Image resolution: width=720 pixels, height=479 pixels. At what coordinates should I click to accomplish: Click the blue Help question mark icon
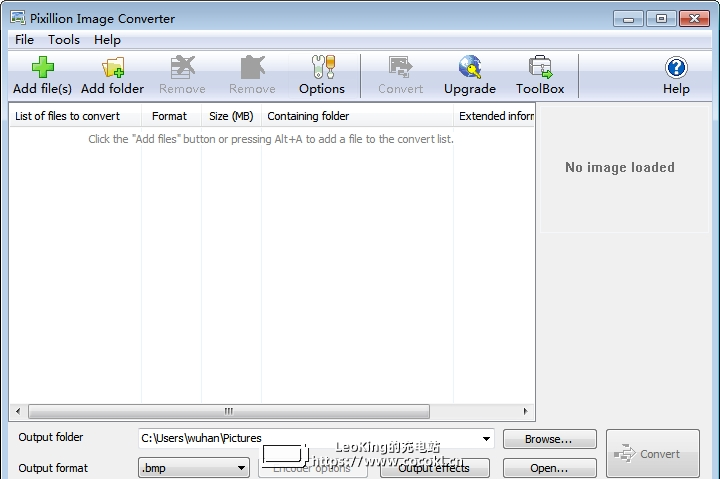[676, 68]
